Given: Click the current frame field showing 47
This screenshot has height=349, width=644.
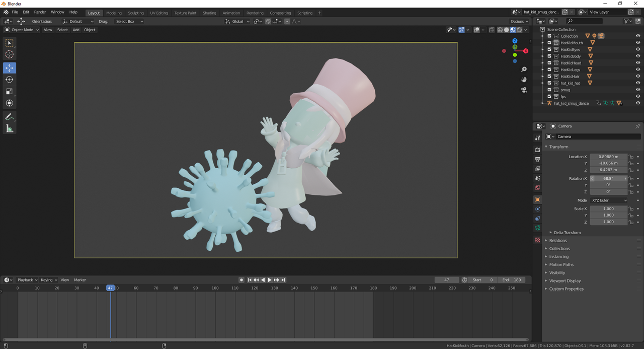Looking at the screenshot, I should (447, 280).
